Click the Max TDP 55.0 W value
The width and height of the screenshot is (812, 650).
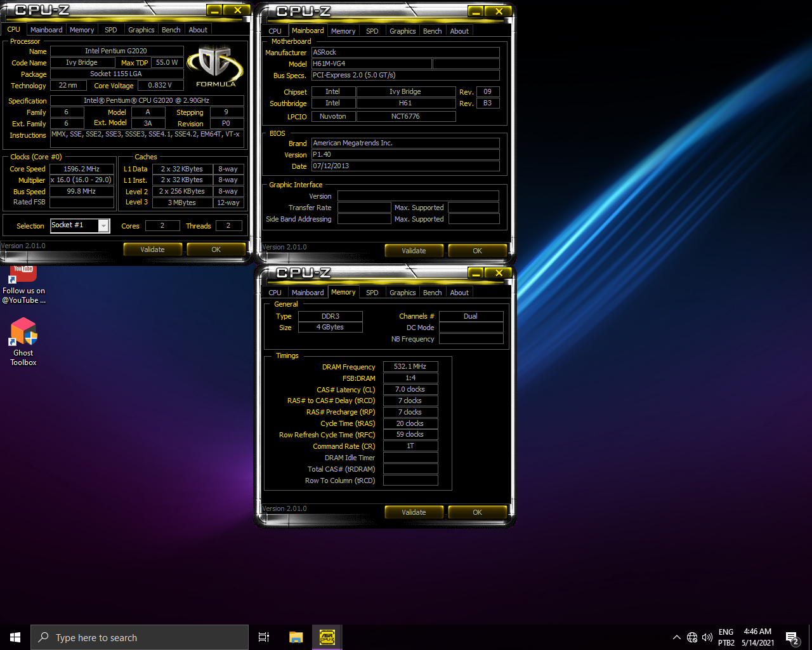click(167, 62)
